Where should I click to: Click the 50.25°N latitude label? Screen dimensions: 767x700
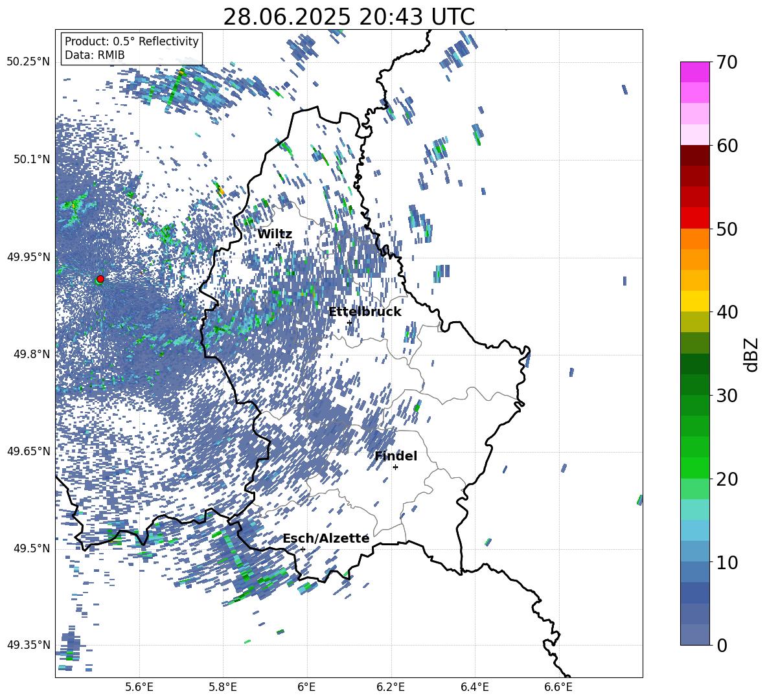pos(29,62)
